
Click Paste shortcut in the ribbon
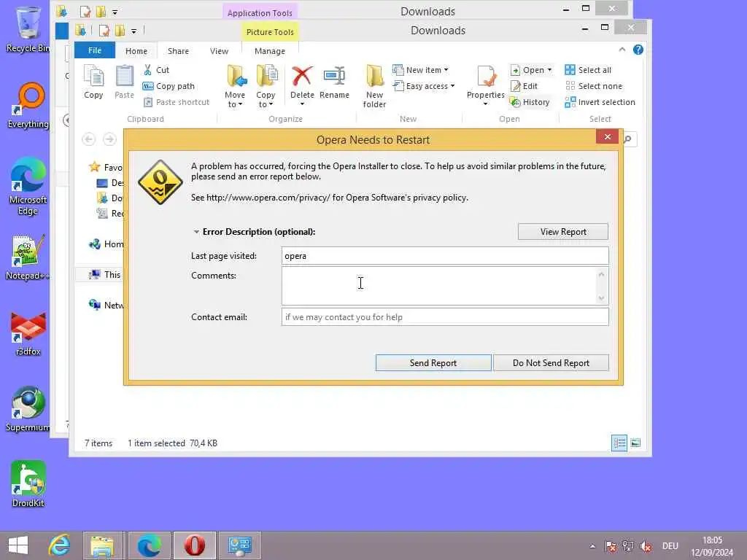tap(177, 102)
